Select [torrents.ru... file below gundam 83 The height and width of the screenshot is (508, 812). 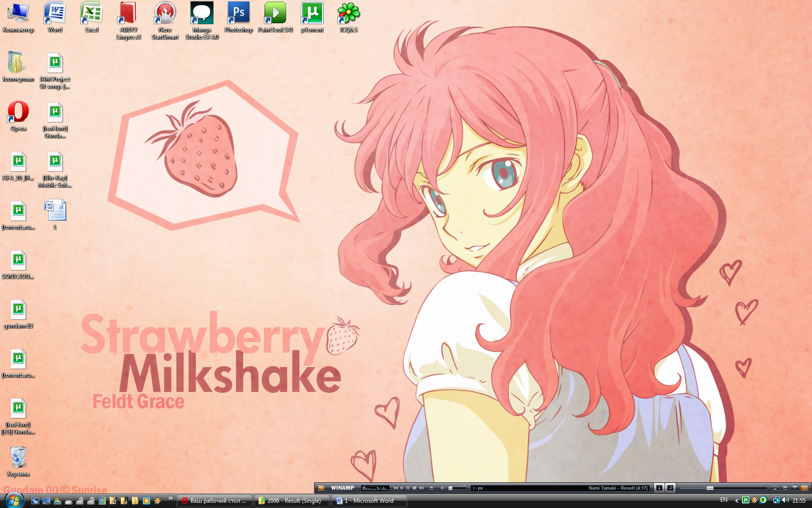[x=18, y=363]
